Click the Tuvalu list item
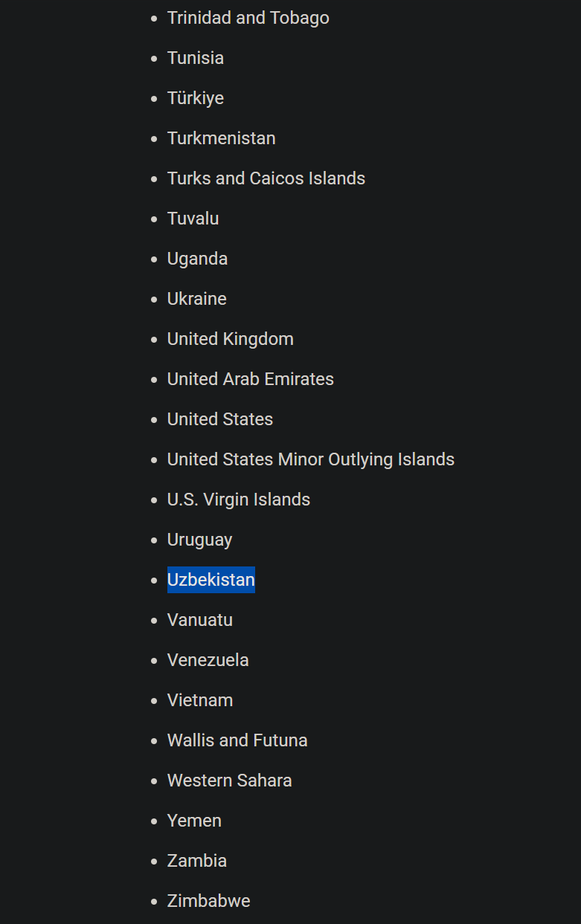 (193, 219)
